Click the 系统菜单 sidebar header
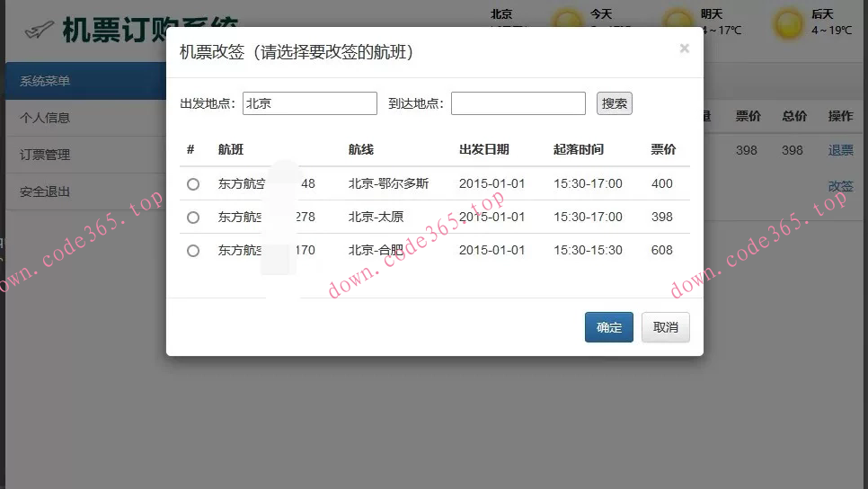This screenshot has height=489, width=868. 85,81
